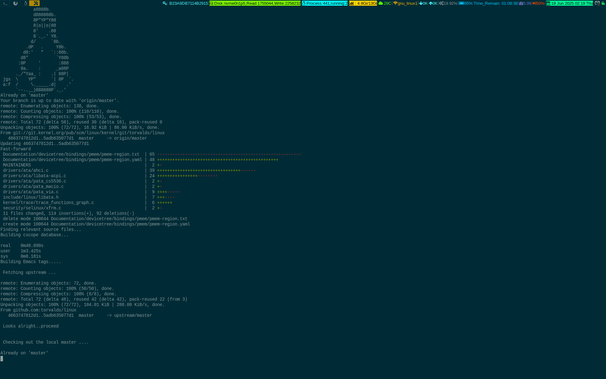Click 'Building Emacs tags.....' line
606x379 pixels.
point(31,262)
